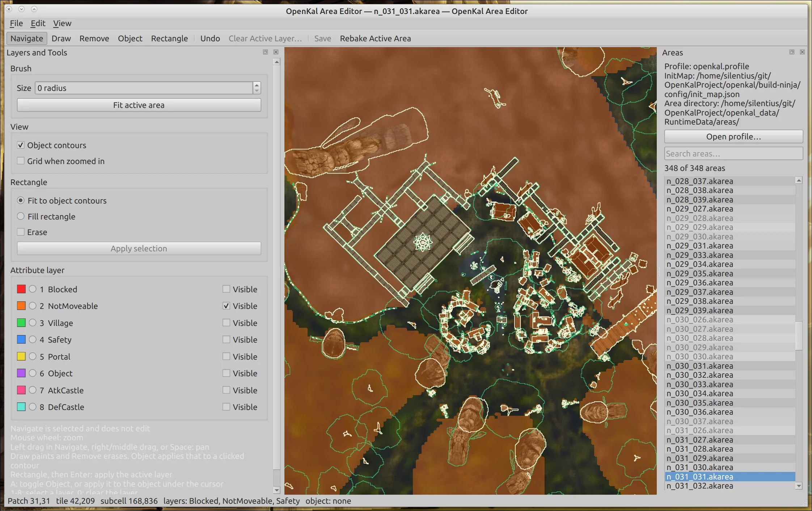Click Open profile… button
Image resolution: width=812 pixels, height=511 pixels.
pos(733,137)
